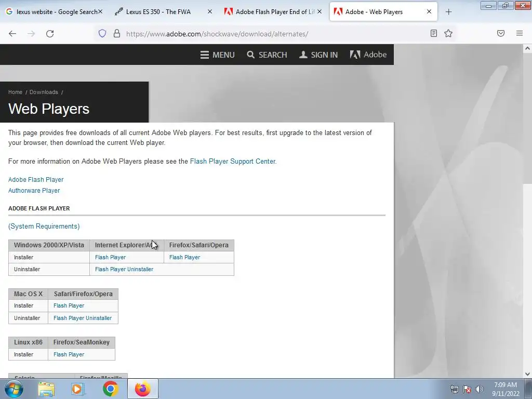View site security padlock info
Viewport: 532px width, 399px height.
click(117, 34)
